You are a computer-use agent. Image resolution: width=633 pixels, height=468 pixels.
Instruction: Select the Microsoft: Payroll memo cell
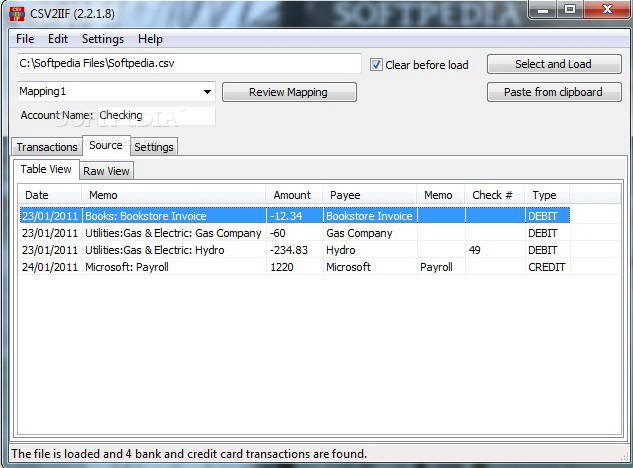click(x=174, y=267)
